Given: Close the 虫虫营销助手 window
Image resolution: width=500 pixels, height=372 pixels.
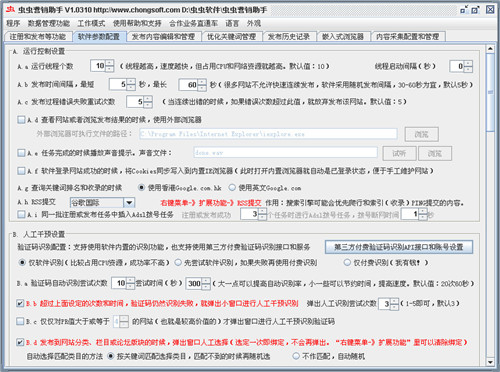Looking at the screenshot, I should pos(490,10).
